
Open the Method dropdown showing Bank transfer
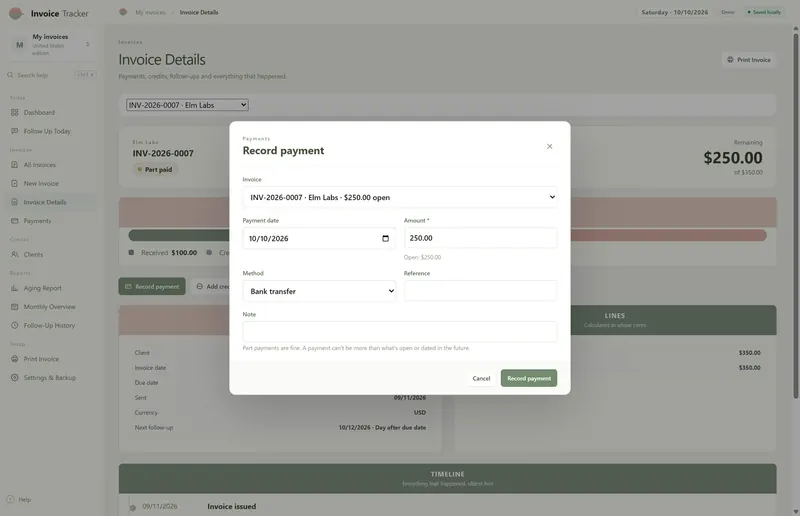pos(319,291)
